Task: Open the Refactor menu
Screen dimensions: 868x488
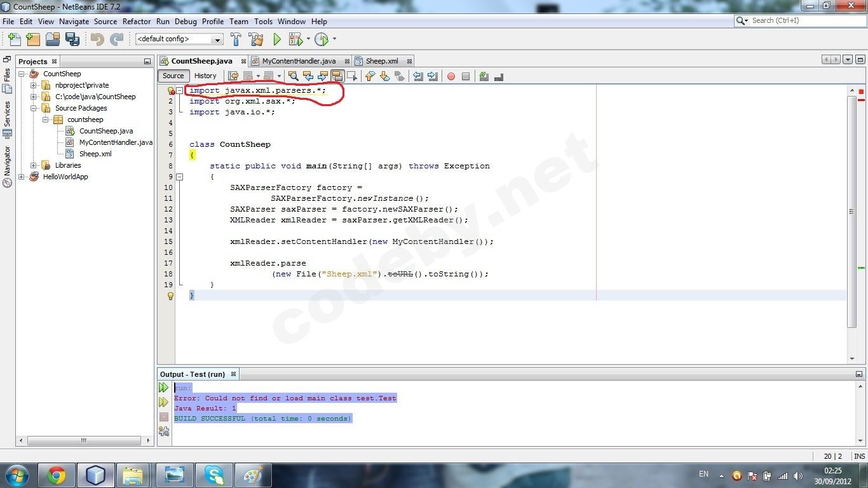Action: 137,21
